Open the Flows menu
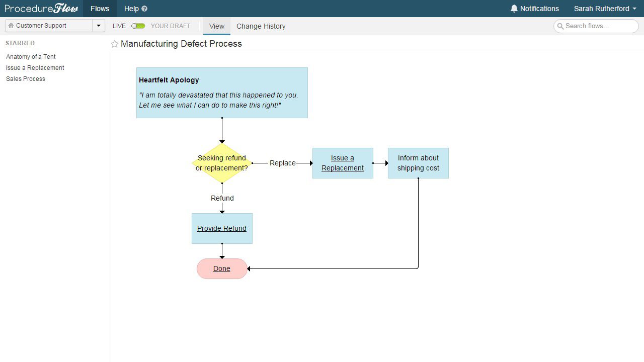This screenshot has height=362, width=644. pyautogui.click(x=99, y=9)
